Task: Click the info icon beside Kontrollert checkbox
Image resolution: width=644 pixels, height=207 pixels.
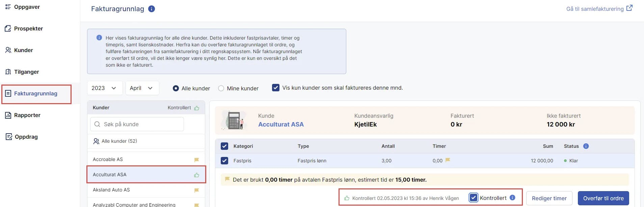Action: (512, 198)
